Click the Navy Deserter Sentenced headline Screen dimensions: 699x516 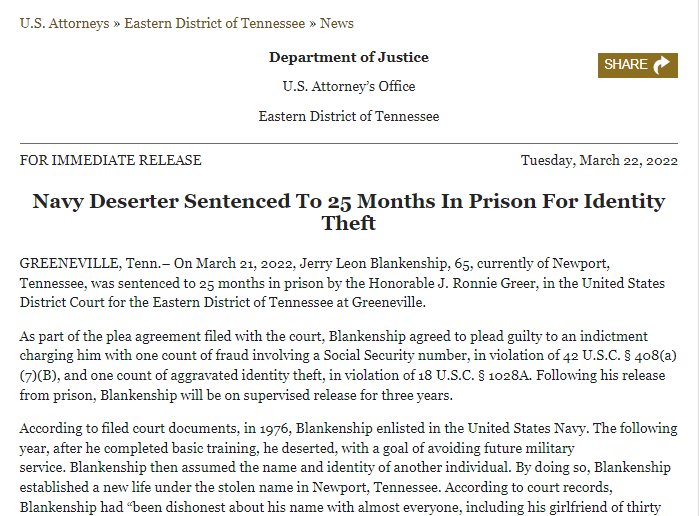click(348, 212)
